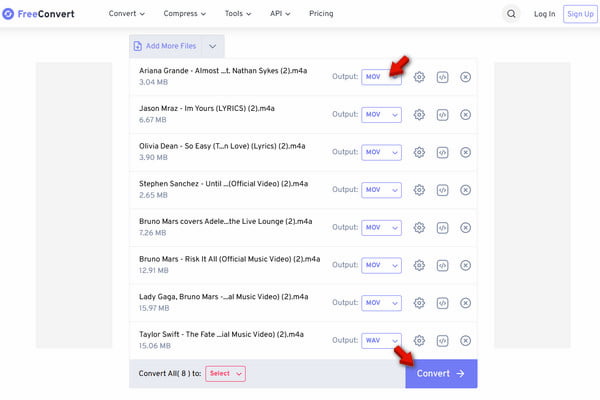Viewport: 600px width, 400px height.
Task: Click the 6.67 MB file size text
Action: point(152,120)
